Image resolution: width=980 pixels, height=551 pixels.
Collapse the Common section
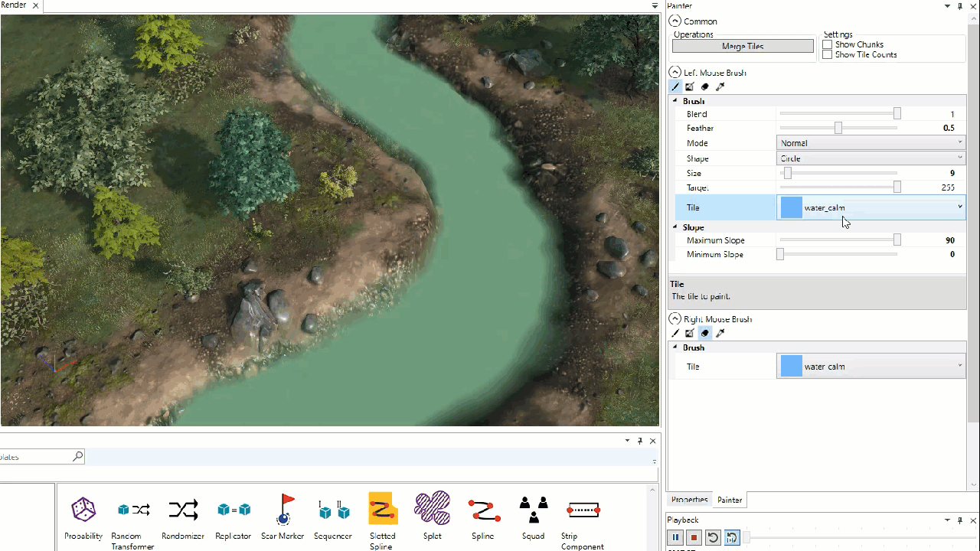pyautogui.click(x=675, y=21)
